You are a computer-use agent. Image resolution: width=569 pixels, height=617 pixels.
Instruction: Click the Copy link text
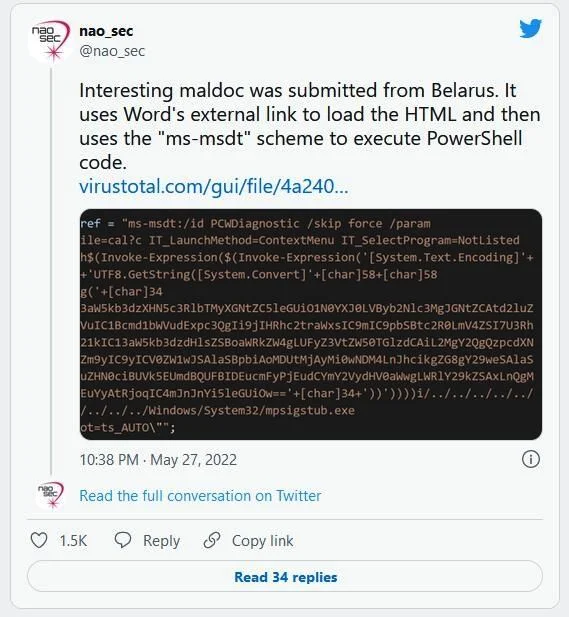click(x=262, y=541)
